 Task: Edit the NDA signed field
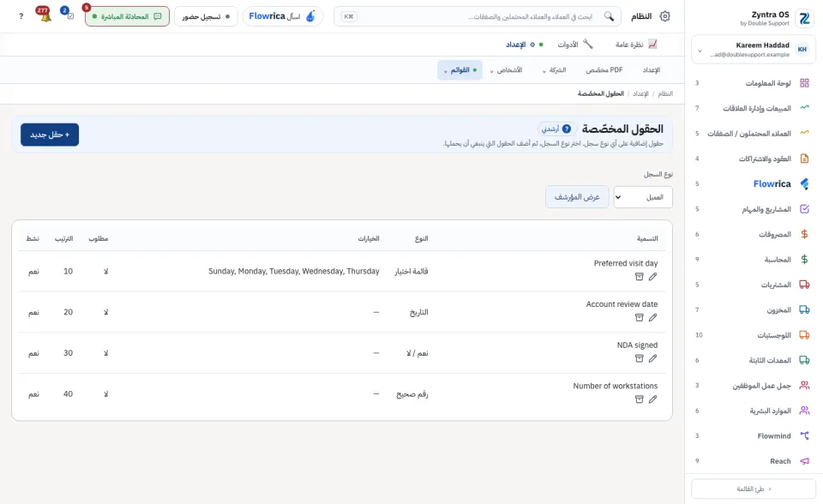(652, 358)
